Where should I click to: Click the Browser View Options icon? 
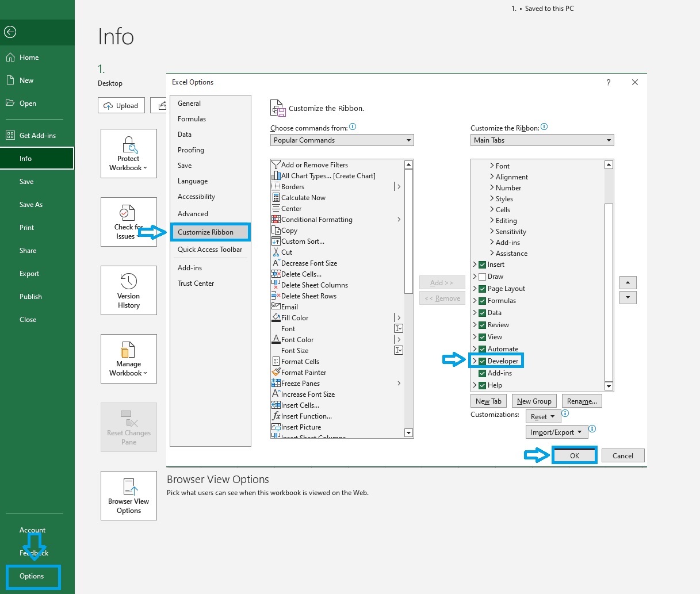coord(128,487)
